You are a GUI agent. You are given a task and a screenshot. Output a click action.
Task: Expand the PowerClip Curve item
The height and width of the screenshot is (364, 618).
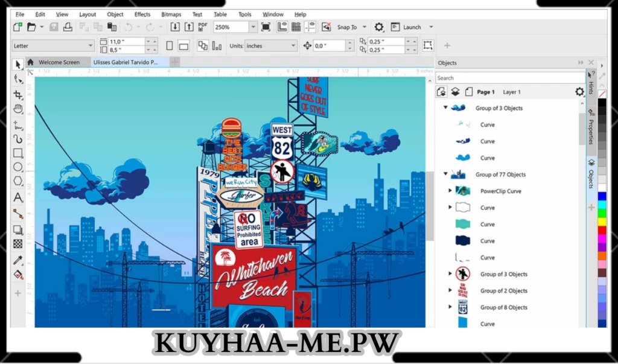click(x=450, y=191)
